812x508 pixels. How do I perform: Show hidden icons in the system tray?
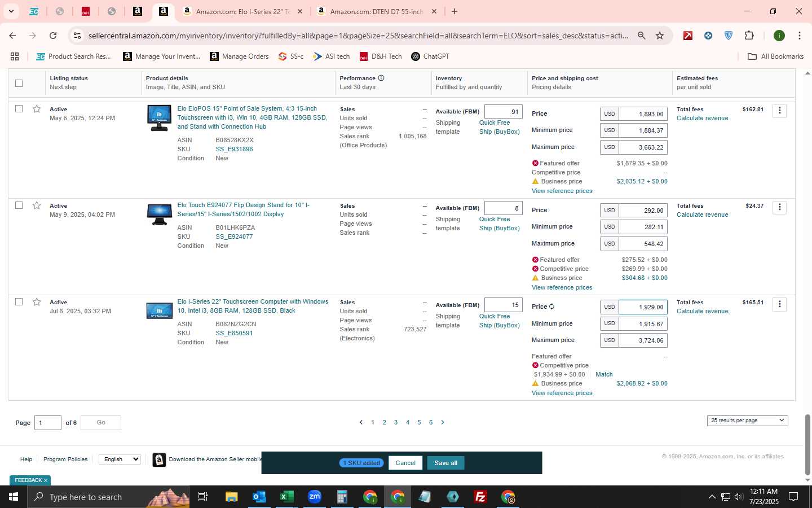pos(712,497)
